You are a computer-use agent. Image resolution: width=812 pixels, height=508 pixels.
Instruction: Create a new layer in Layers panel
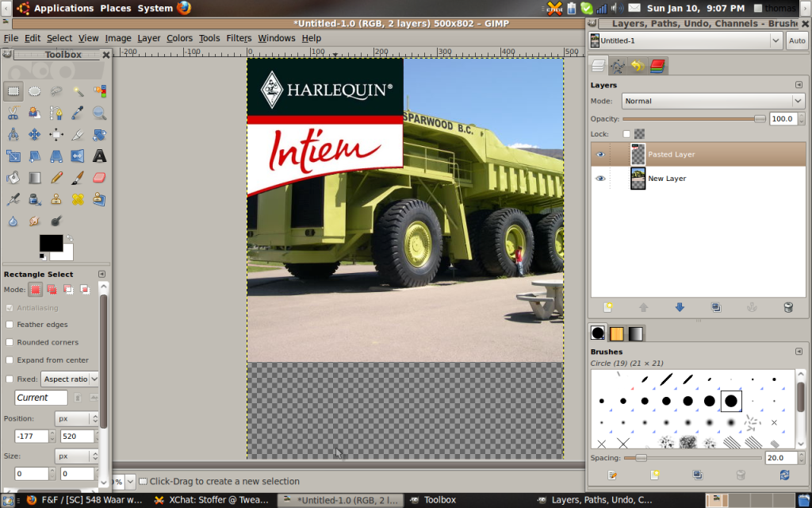pos(608,307)
